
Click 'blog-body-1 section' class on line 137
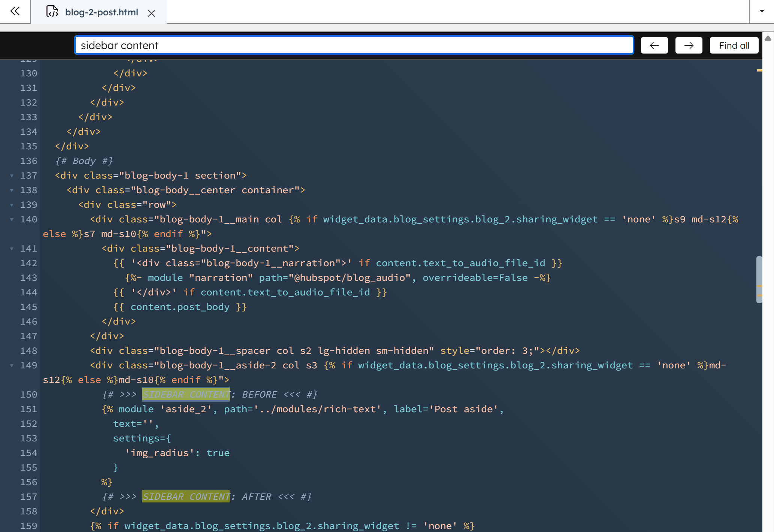(x=180, y=176)
